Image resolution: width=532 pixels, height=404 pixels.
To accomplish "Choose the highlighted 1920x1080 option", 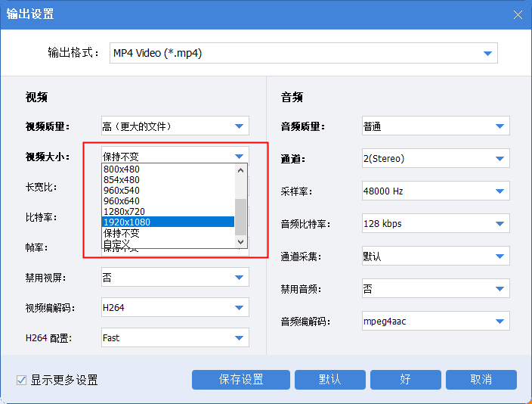I will [x=168, y=222].
